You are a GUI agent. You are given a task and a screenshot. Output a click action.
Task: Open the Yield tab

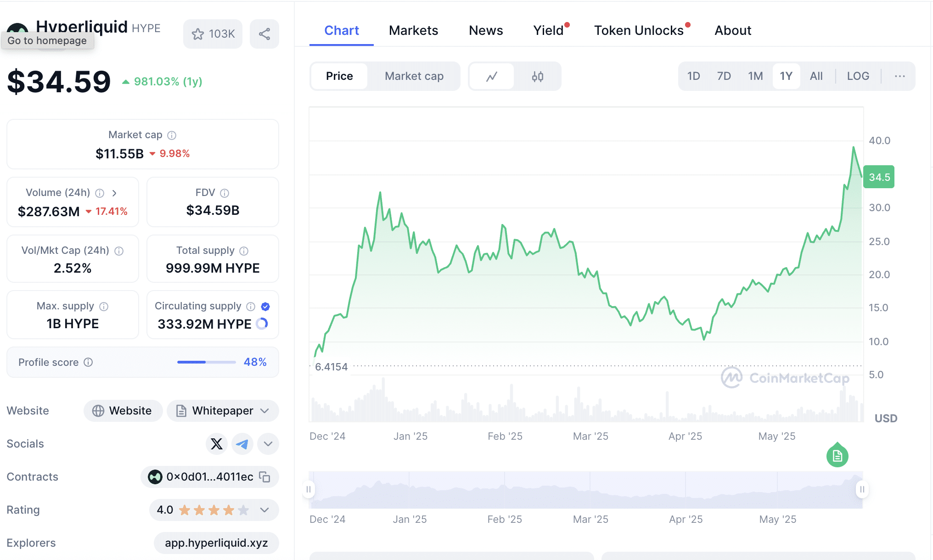tap(549, 30)
